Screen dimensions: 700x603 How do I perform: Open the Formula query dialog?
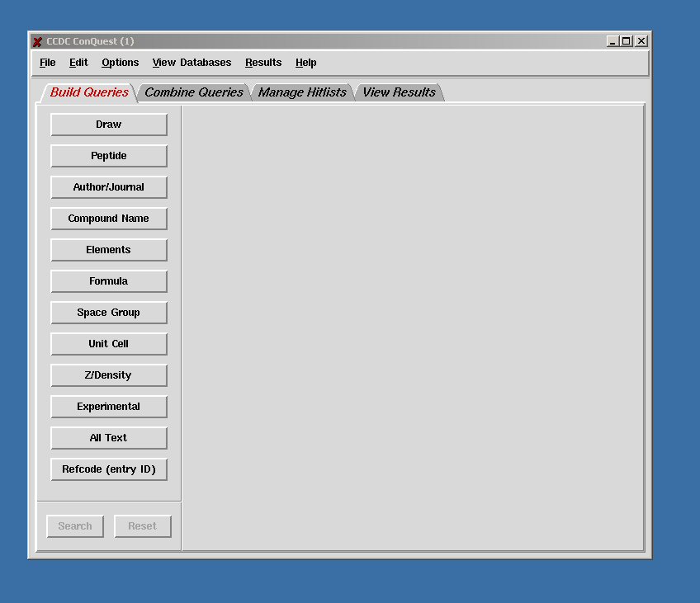[109, 281]
